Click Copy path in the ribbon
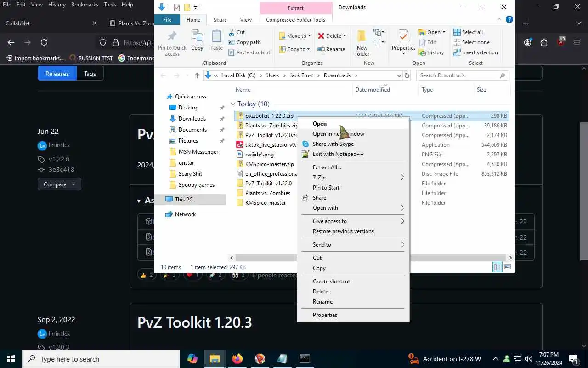Screen dimensions: 588x368 point(244,42)
